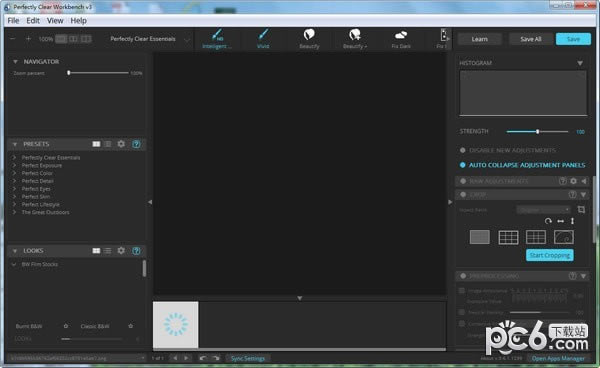Viewport: 600px width, 368px height.
Task: Go to previous image arrow
Action: pyautogui.click(x=175, y=358)
